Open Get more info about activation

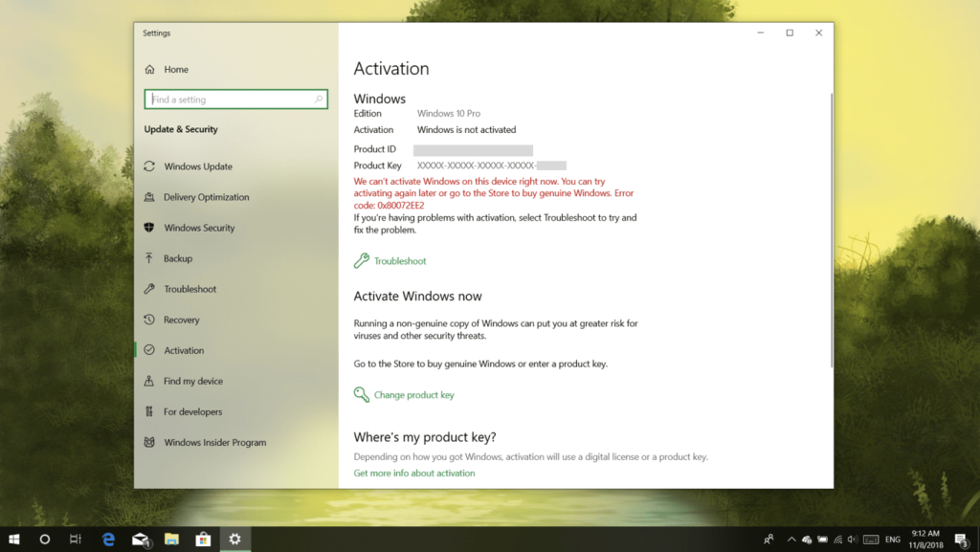point(414,473)
